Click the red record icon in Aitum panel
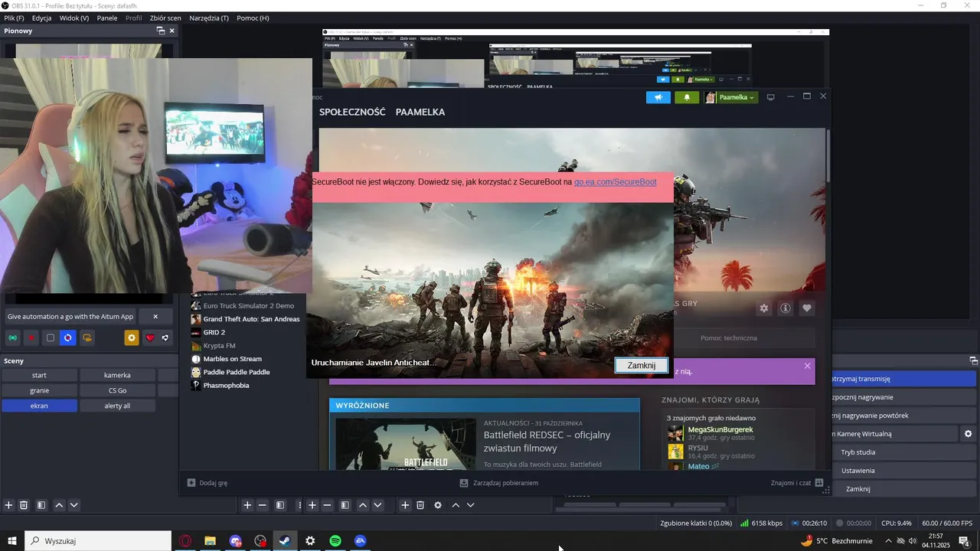The image size is (980, 551). 31,337
